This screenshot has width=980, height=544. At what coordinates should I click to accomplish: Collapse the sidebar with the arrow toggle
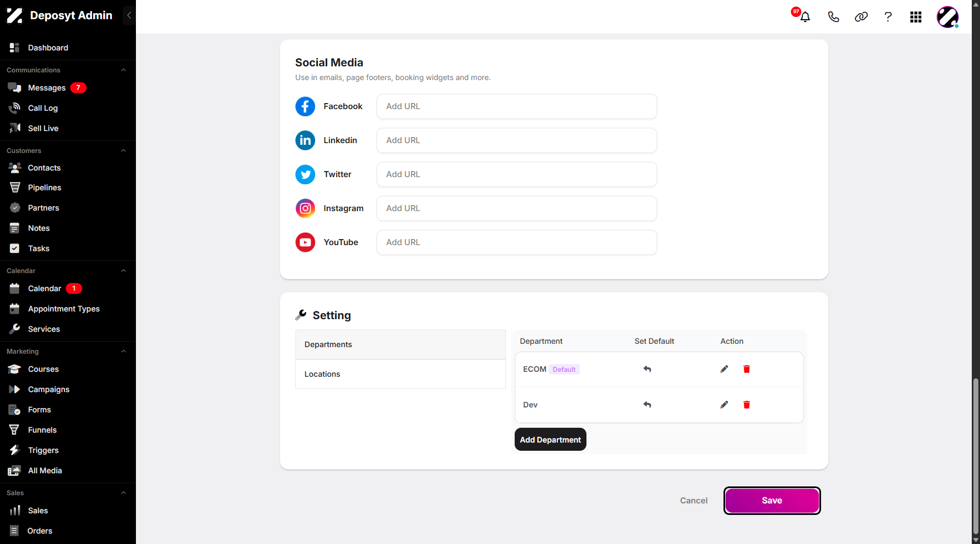[x=129, y=15]
